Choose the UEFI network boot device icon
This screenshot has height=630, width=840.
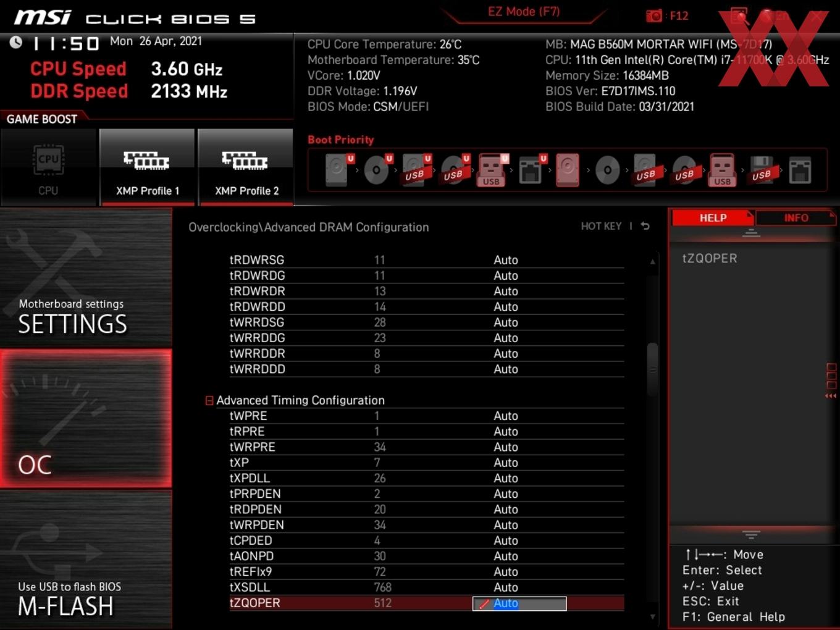(531, 170)
